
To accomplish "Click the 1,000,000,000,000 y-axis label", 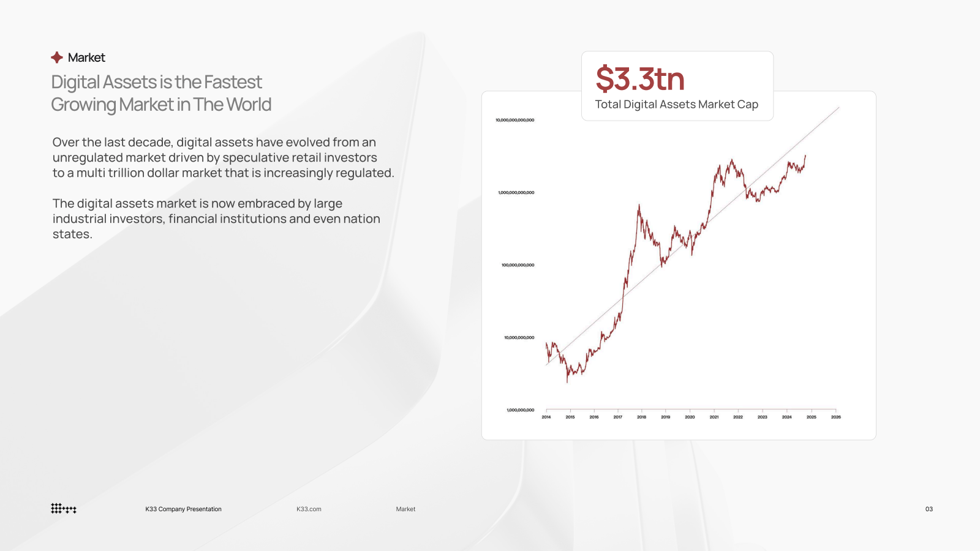I will 516,193.
